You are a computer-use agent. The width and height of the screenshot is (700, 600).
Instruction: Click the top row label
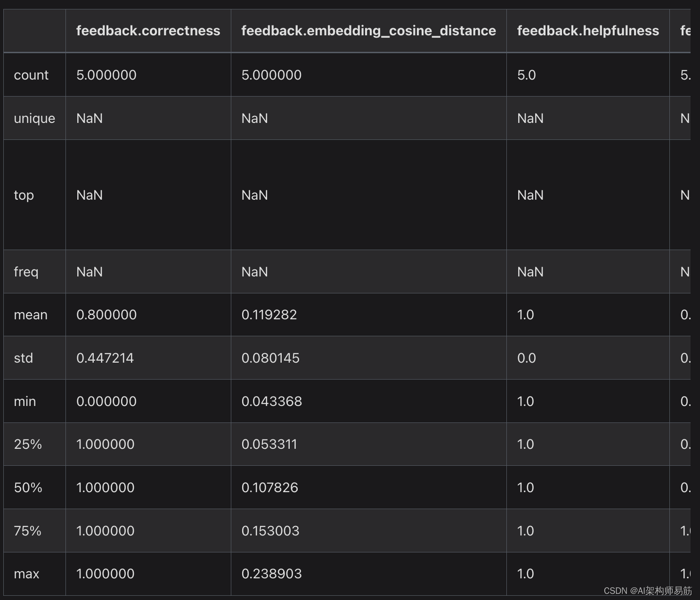24,195
